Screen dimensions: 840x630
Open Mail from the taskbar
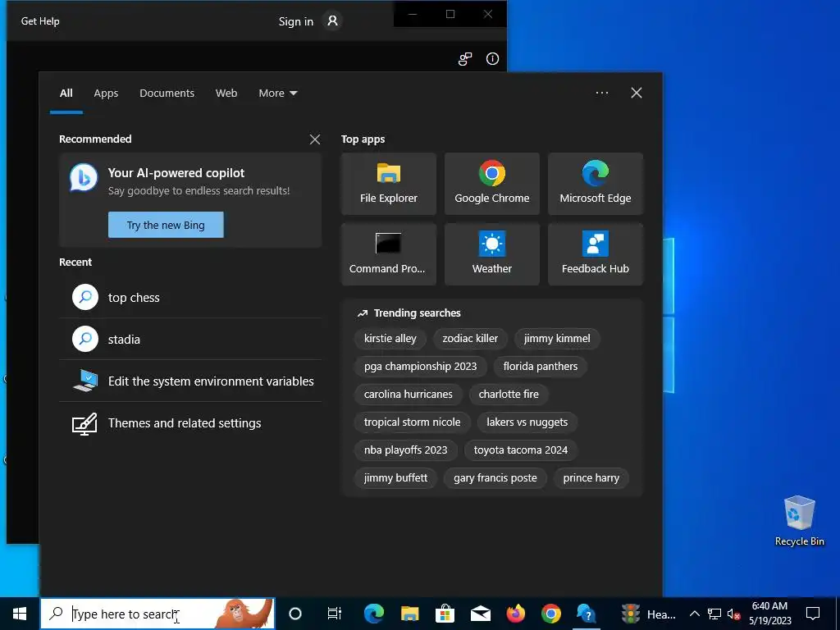481,614
